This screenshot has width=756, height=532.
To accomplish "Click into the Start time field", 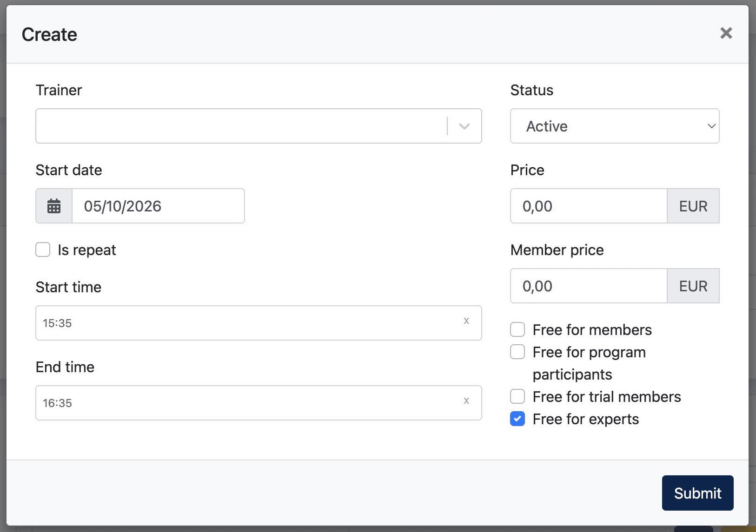I will (x=259, y=323).
